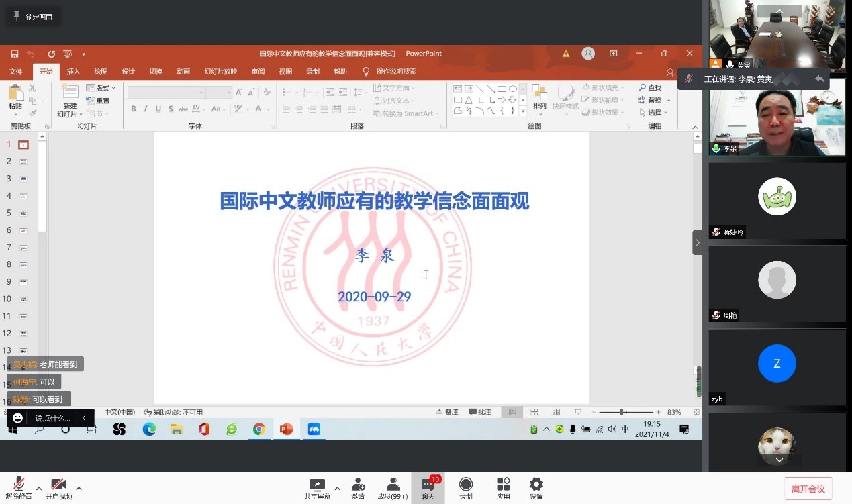The image size is (852, 504).
Task: Switch to the 幻灯片放映 Slide Show tab
Action: click(x=221, y=72)
